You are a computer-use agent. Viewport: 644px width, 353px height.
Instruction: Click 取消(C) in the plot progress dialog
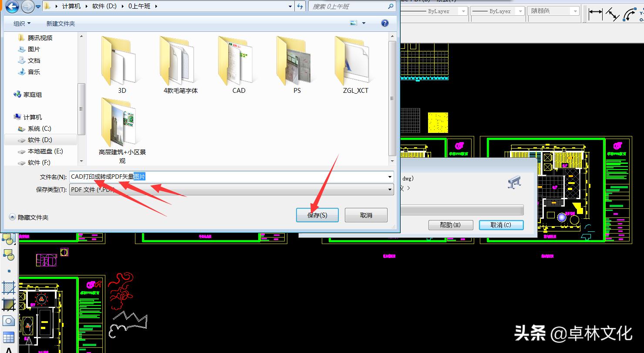point(501,225)
